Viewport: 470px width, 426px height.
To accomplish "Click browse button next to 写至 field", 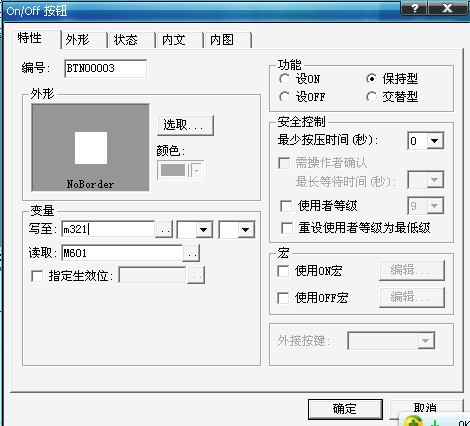I will coord(164,229).
